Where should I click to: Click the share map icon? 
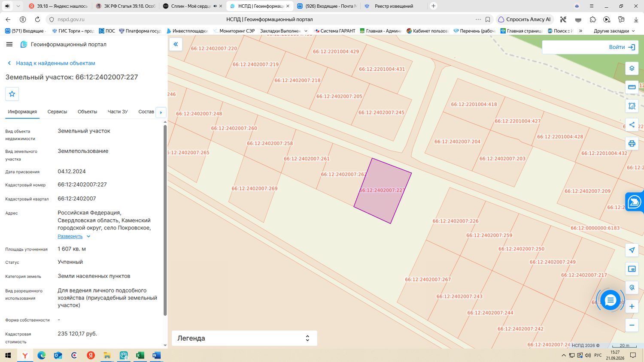pos(632,125)
